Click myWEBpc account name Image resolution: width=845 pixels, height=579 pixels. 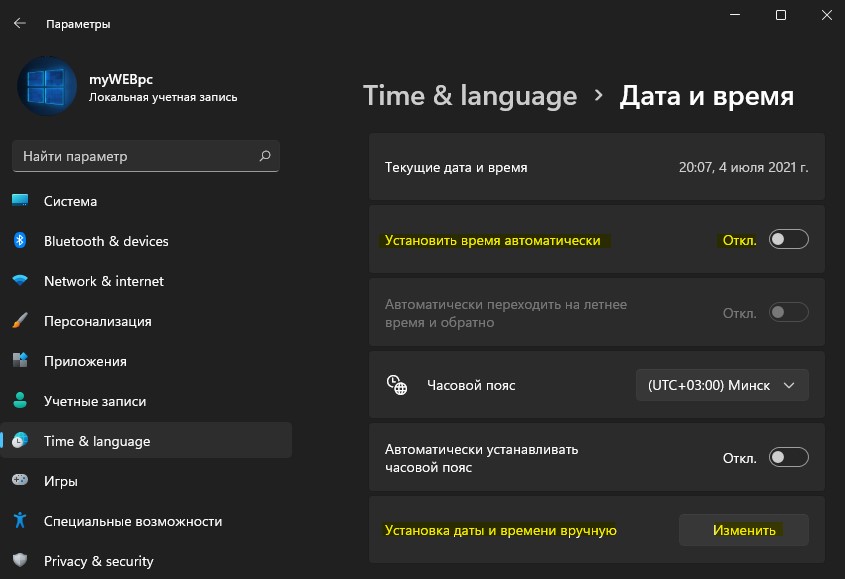point(121,79)
